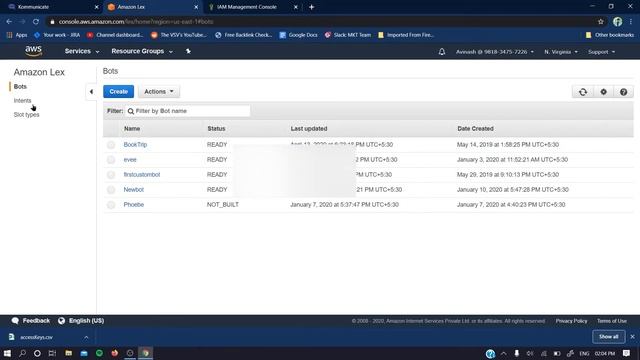Open Slot types in sidebar

[x=27, y=115]
